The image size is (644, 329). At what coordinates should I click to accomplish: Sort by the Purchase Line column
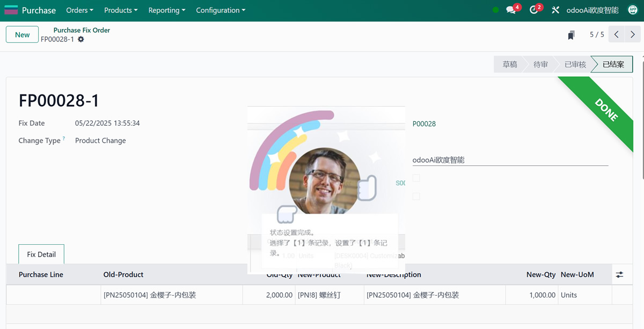(41, 275)
